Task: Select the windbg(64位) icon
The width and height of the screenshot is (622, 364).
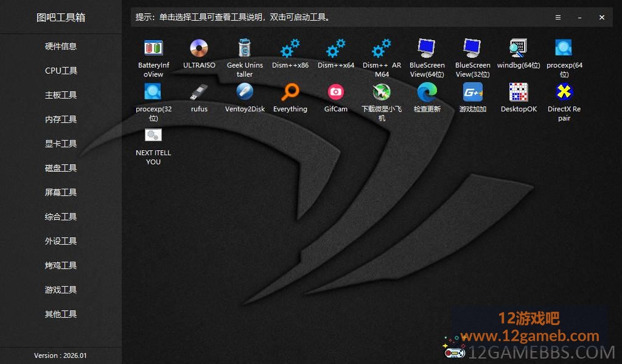Action: pyautogui.click(x=518, y=48)
